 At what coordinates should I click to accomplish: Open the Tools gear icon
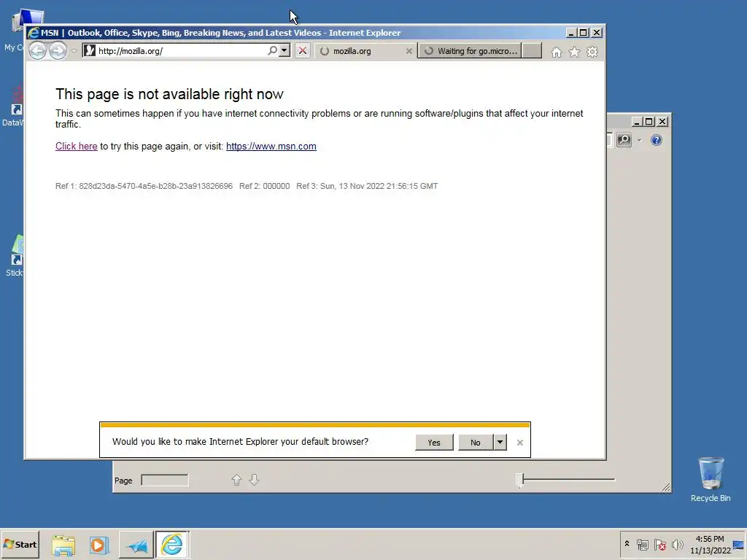click(x=592, y=52)
